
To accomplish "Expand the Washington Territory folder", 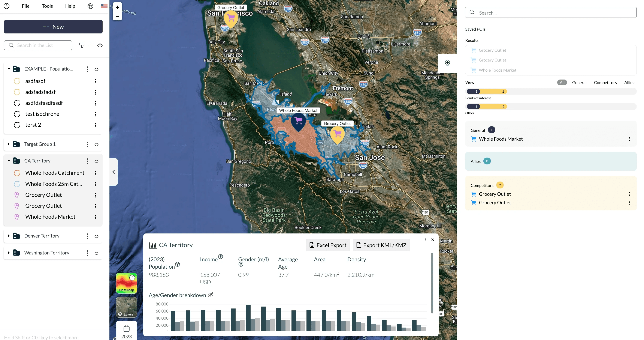I will coord(9,253).
